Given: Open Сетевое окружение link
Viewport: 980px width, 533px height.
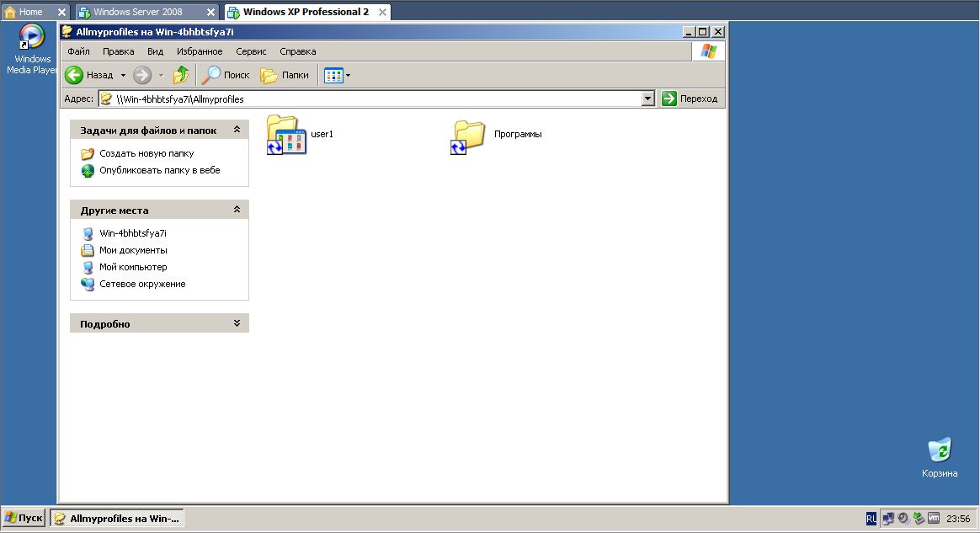Looking at the screenshot, I should pyautogui.click(x=142, y=284).
